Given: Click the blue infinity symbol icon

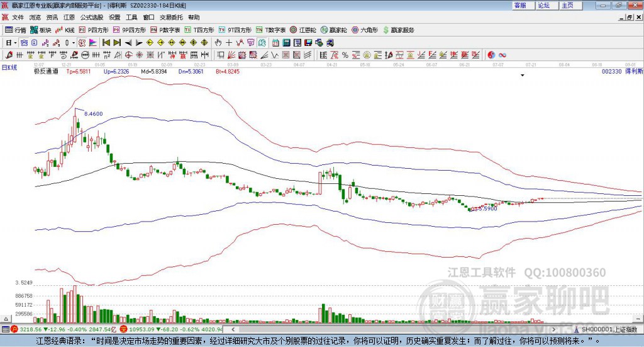Looking at the screenshot, I should pyautogui.click(x=502, y=55).
